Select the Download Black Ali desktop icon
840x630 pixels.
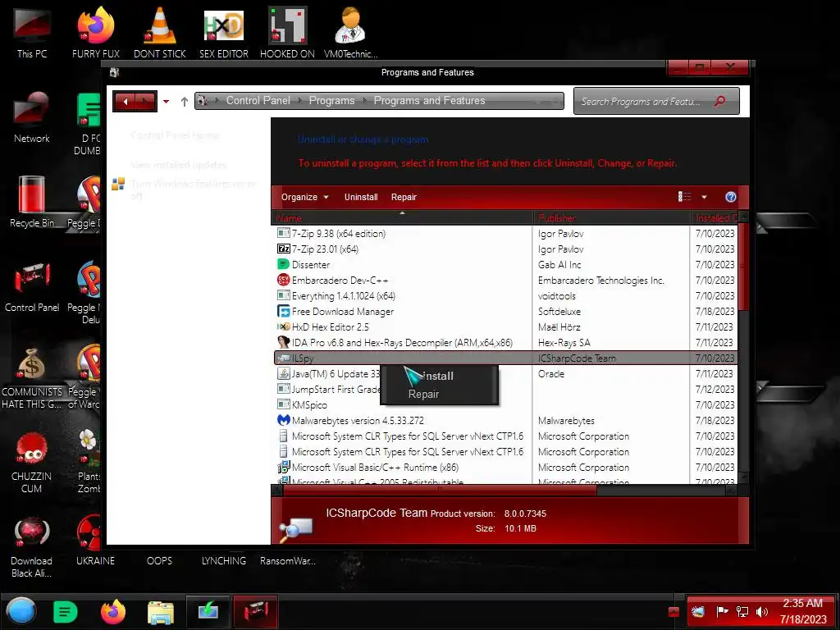[x=32, y=546]
